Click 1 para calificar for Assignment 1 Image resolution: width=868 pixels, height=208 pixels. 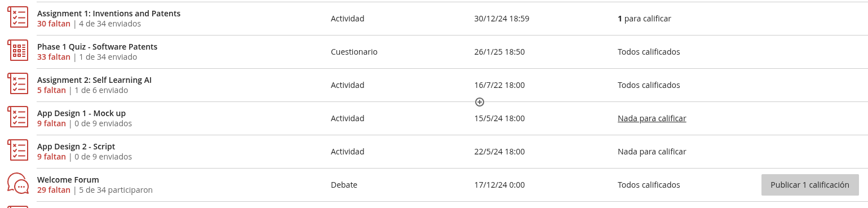644,19
